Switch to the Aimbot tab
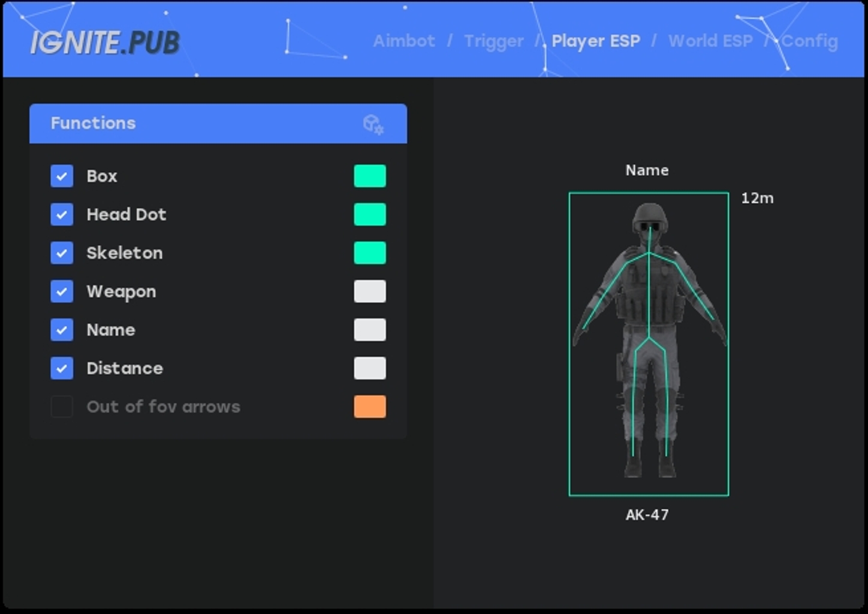The height and width of the screenshot is (614, 868). click(403, 41)
